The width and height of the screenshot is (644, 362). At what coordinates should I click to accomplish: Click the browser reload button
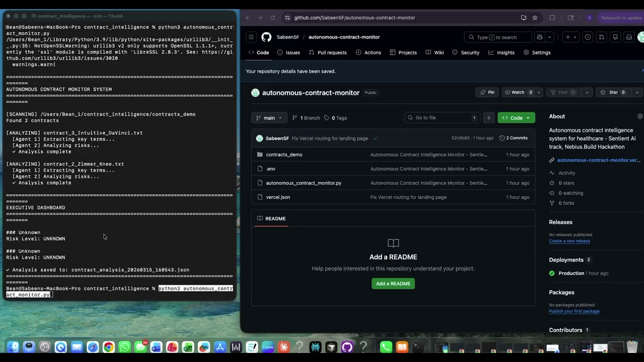273,18
